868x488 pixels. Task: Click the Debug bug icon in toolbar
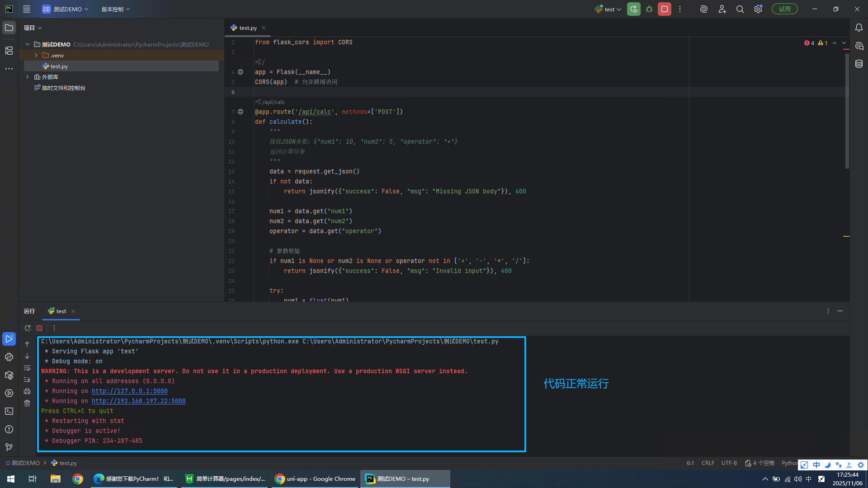649,9
